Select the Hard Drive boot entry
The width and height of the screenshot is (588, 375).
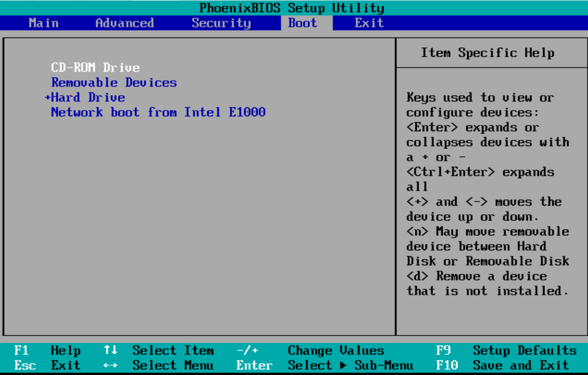point(88,97)
